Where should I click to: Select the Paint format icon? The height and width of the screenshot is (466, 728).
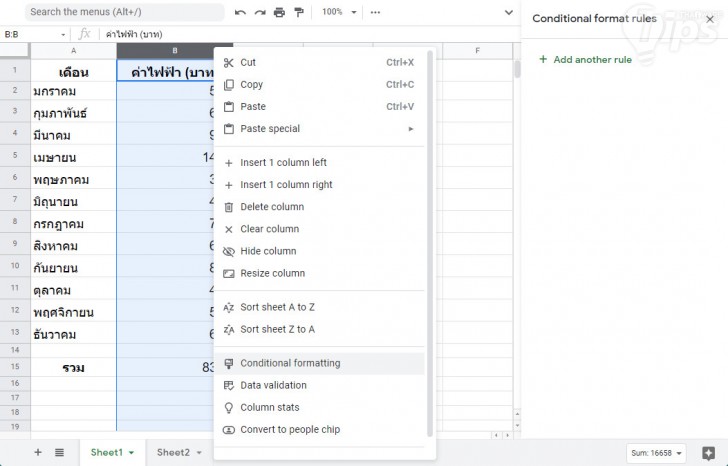tap(299, 13)
